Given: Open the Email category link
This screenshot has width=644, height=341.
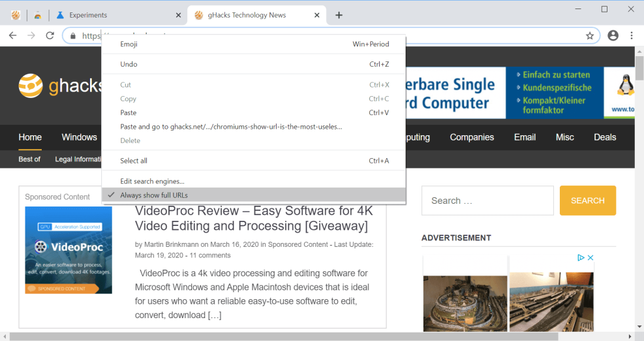Looking at the screenshot, I should [525, 137].
